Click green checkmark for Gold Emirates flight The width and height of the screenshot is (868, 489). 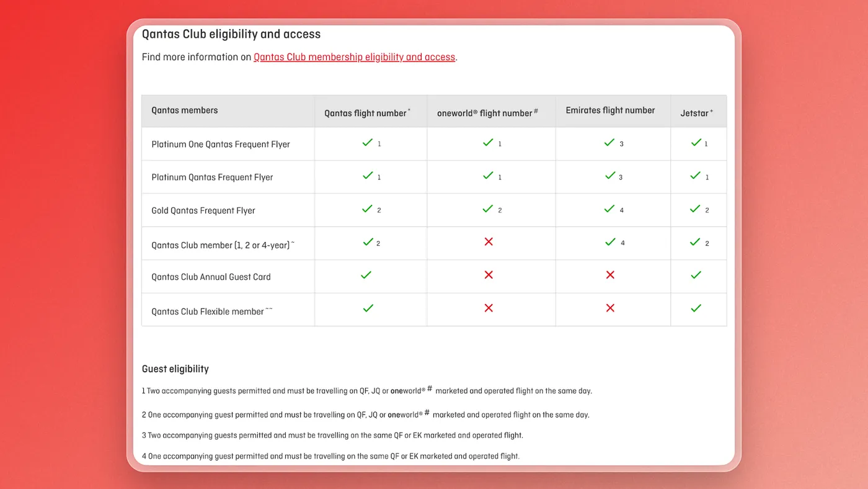pos(609,209)
